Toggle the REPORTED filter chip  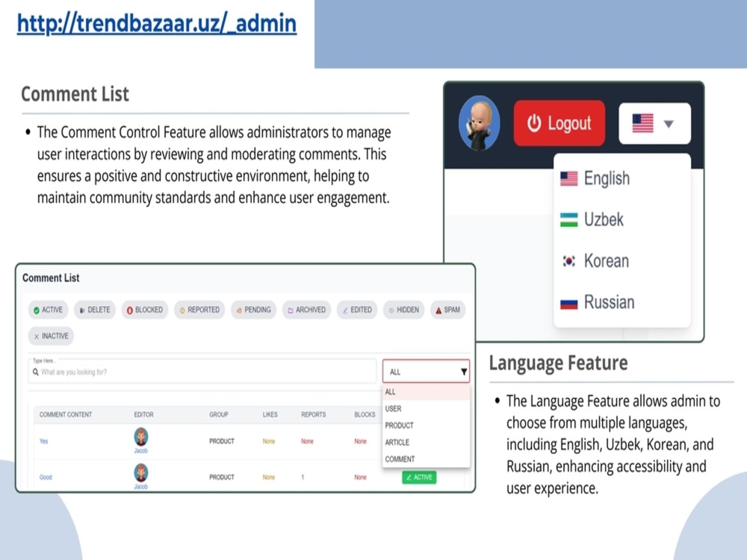(x=199, y=310)
